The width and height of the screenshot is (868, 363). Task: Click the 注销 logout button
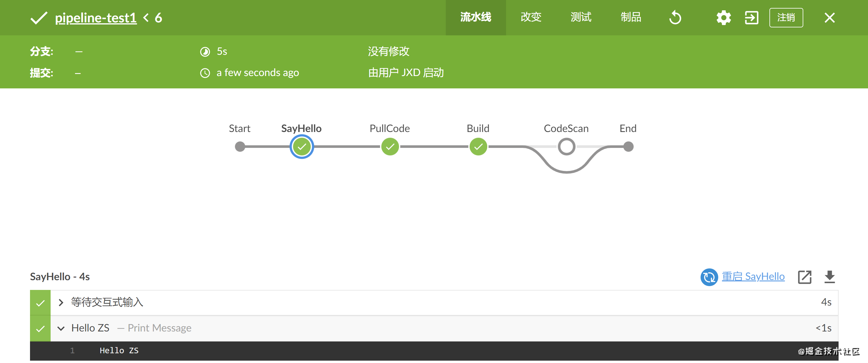click(786, 18)
